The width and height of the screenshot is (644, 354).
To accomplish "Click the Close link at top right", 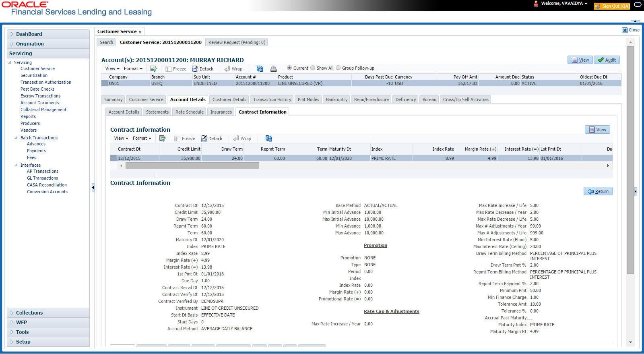I will (x=631, y=30).
